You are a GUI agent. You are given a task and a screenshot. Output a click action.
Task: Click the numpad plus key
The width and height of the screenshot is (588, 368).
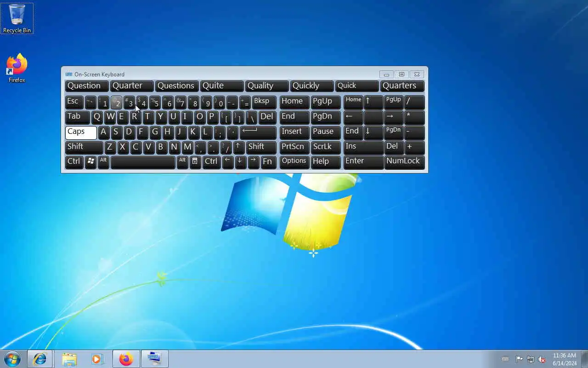[414, 148]
